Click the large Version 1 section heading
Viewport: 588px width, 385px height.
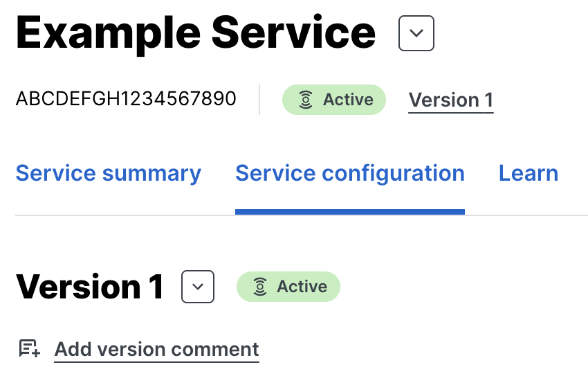point(90,287)
